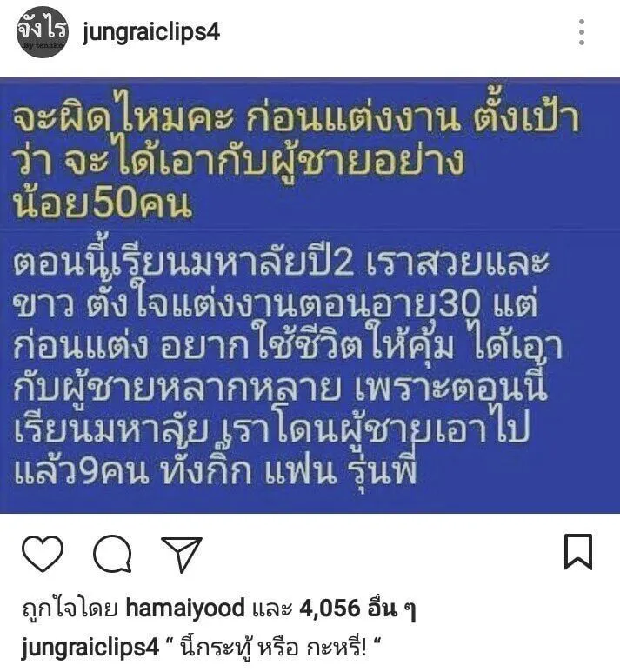Viewport: 620px width, 672px height.
Task: Show the 4,056 อื่น ๆ likers list
Action: 357,609
